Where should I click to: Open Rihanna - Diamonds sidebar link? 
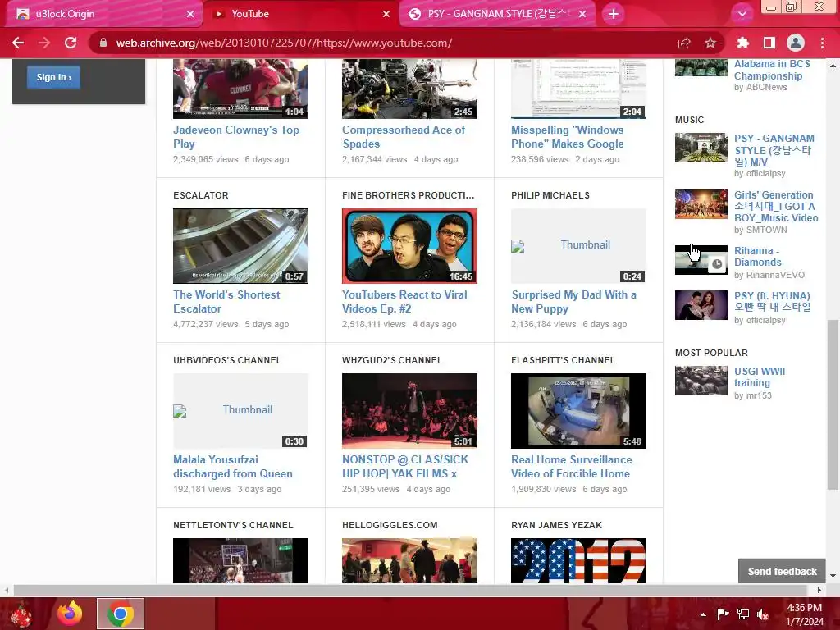click(757, 257)
